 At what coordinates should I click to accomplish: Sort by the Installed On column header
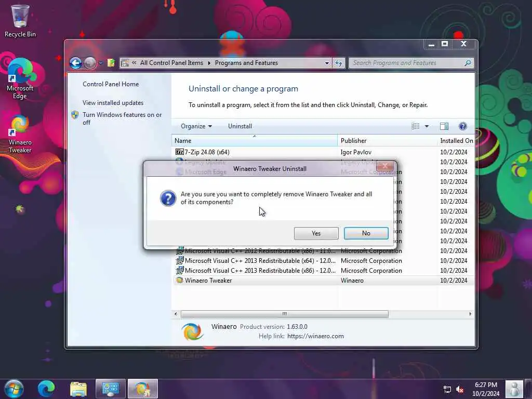point(456,140)
